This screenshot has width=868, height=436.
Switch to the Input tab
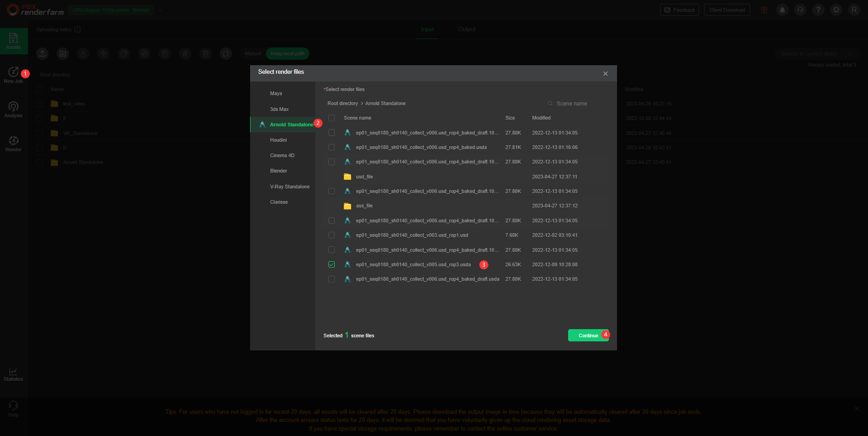[427, 29]
